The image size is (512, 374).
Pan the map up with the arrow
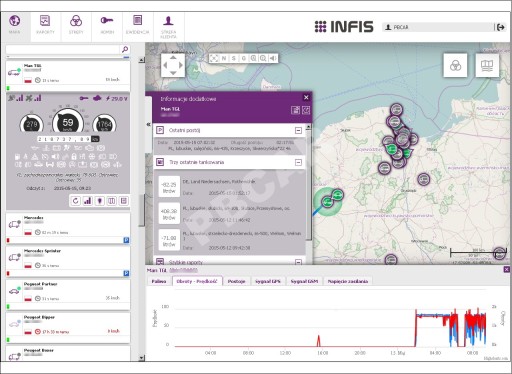[173, 58]
